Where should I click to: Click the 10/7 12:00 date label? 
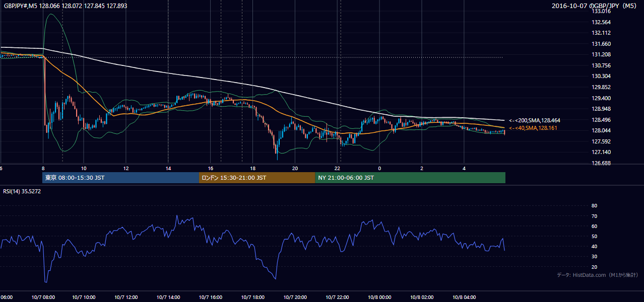click(x=126, y=297)
